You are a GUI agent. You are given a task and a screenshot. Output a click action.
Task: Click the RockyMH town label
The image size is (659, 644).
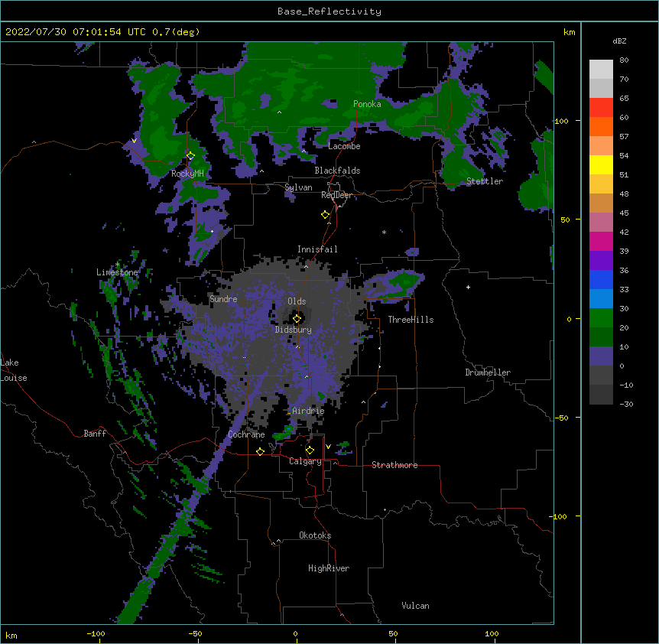tap(187, 173)
